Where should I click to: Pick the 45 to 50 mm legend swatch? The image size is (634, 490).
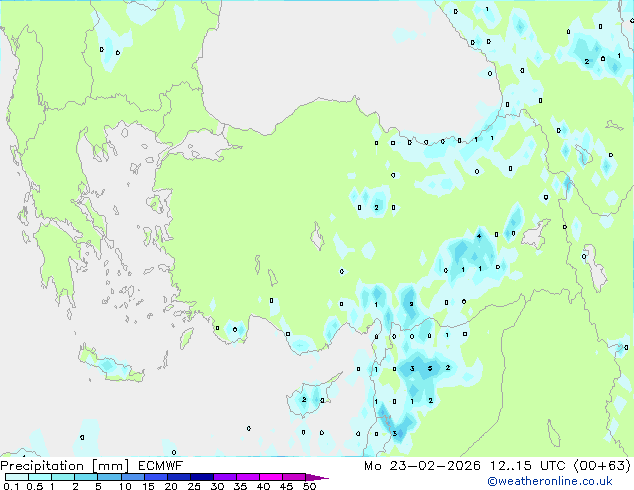click(x=294, y=477)
